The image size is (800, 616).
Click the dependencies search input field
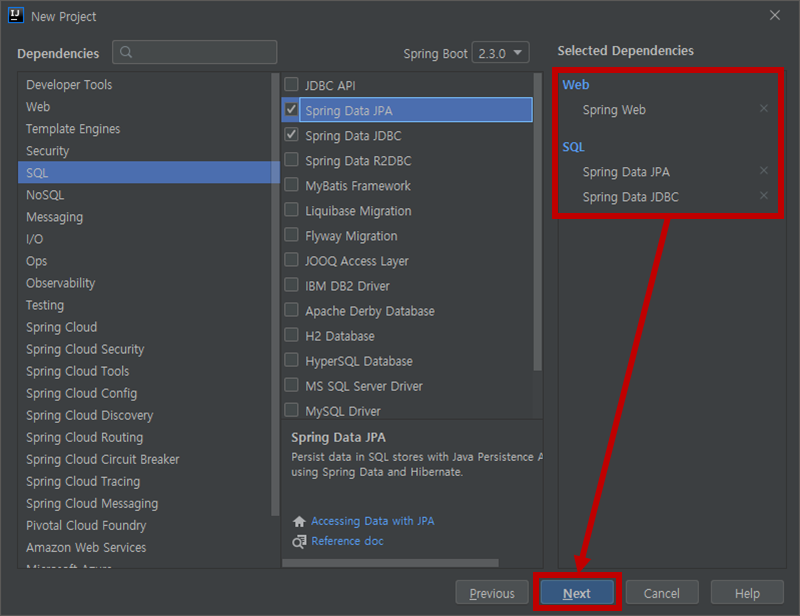coord(194,52)
